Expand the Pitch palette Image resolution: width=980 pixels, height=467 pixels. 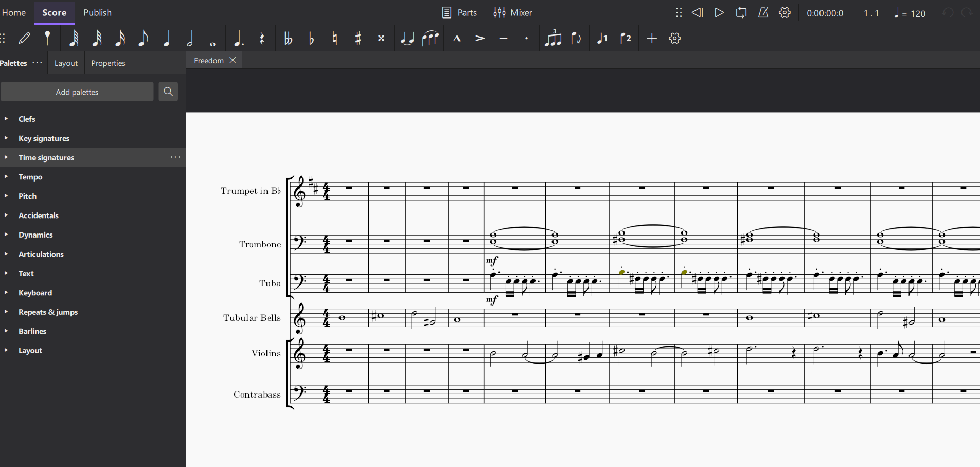6,196
